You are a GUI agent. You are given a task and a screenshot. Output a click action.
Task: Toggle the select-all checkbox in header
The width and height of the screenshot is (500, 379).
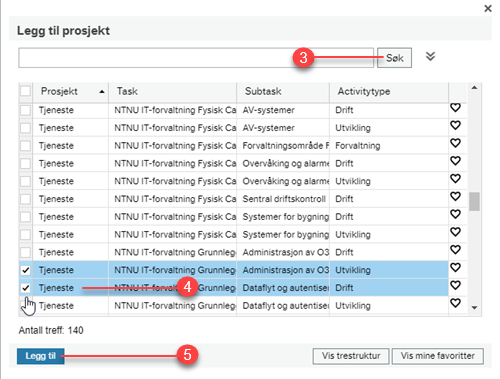pos(25,91)
